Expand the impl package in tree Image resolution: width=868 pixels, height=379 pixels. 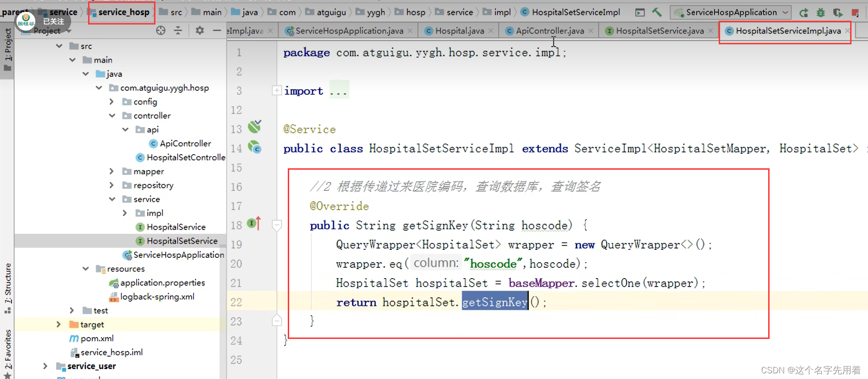click(x=125, y=213)
